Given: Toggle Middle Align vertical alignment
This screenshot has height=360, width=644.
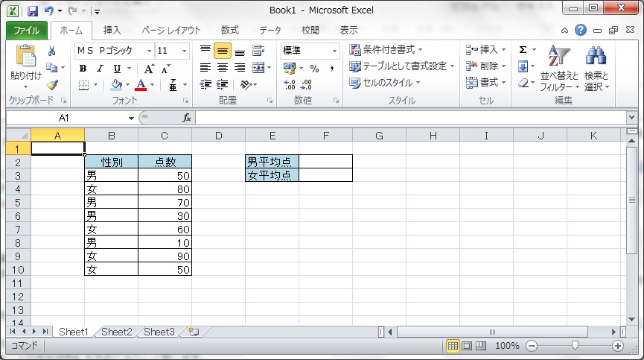Looking at the screenshot, I should tap(222, 51).
